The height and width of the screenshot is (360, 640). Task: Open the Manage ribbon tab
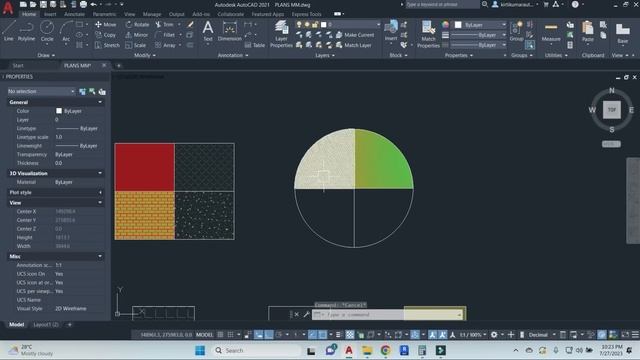click(x=152, y=14)
